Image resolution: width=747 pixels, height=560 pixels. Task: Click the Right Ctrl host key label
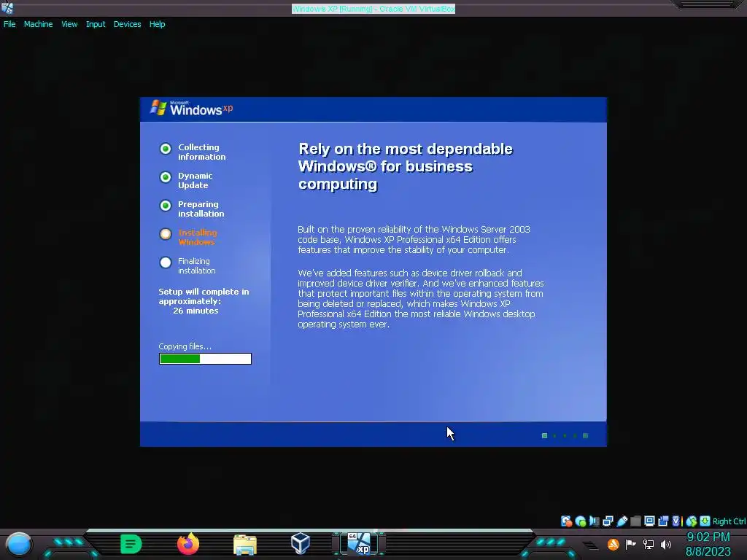pos(729,521)
